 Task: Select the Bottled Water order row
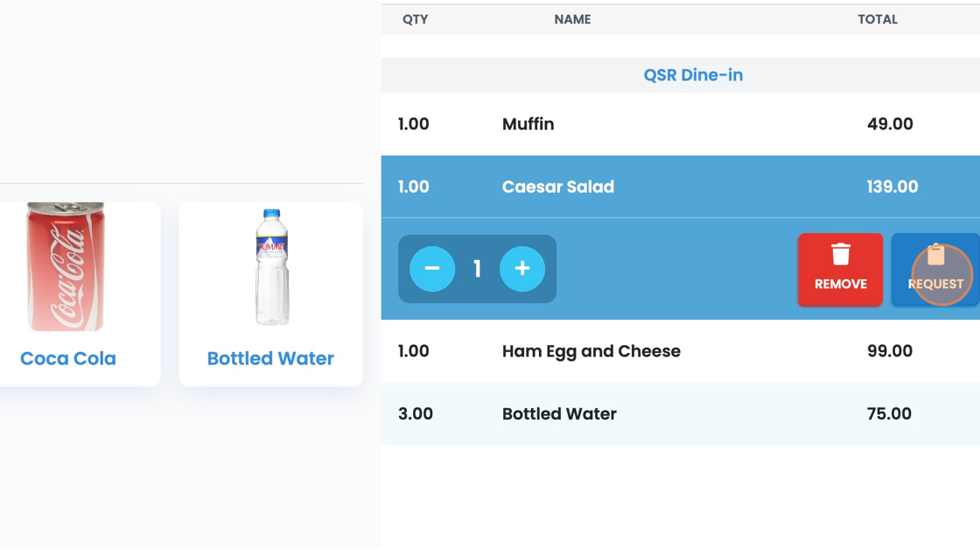pos(680,414)
